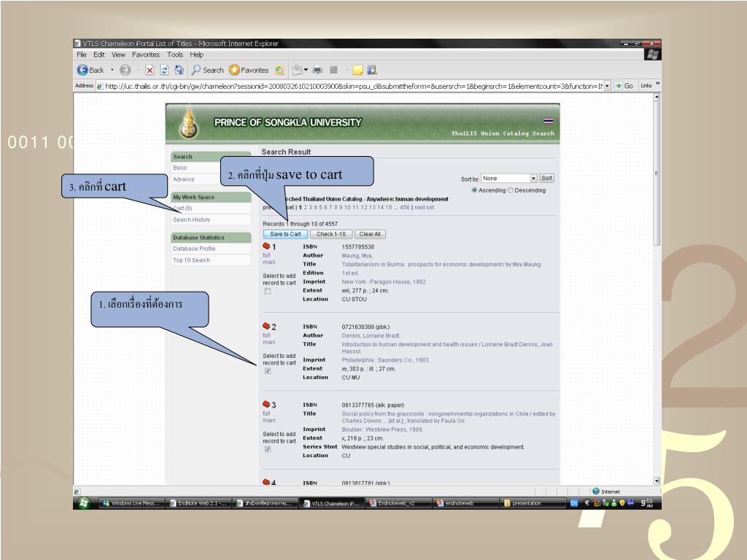Open the Mail icon dropdown arrow

[x=306, y=70]
